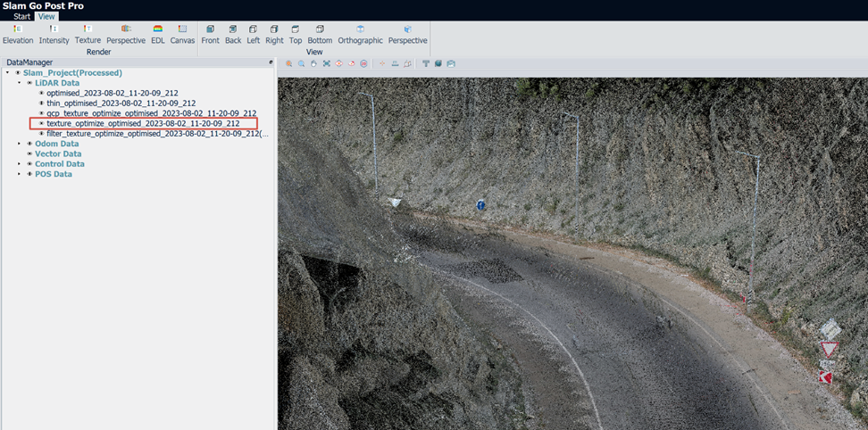Viewport: 868px width, 430px height.
Task: Select the pan hand tool
Action: coord(313,63)
